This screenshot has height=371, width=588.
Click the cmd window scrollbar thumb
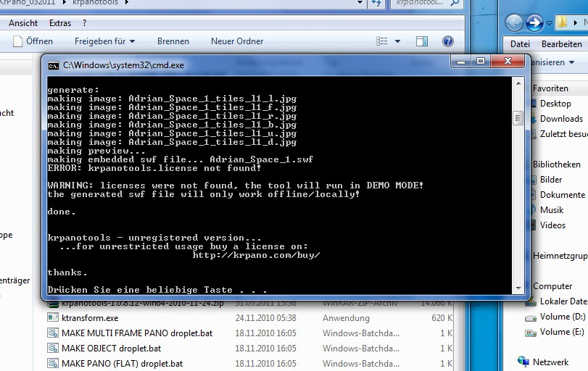pyautogui.click(x=518, y=117)
